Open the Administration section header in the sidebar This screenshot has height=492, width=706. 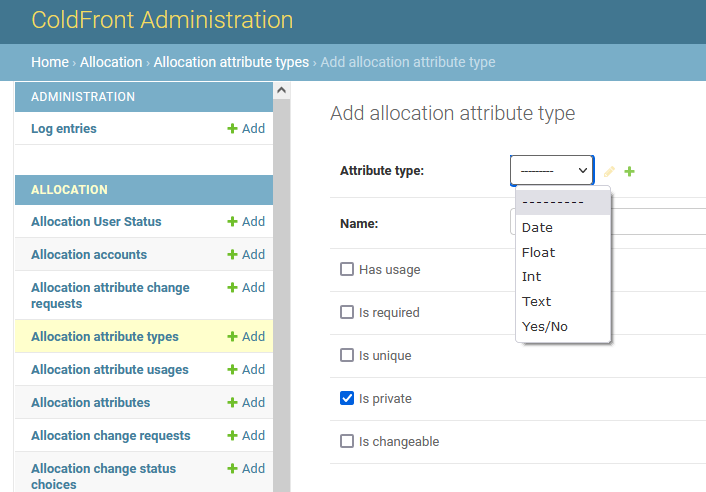83,97
